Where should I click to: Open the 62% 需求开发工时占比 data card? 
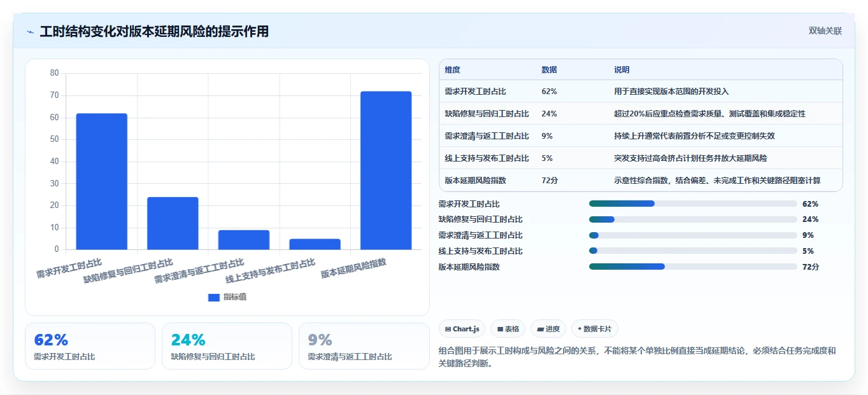click(90, 346)
